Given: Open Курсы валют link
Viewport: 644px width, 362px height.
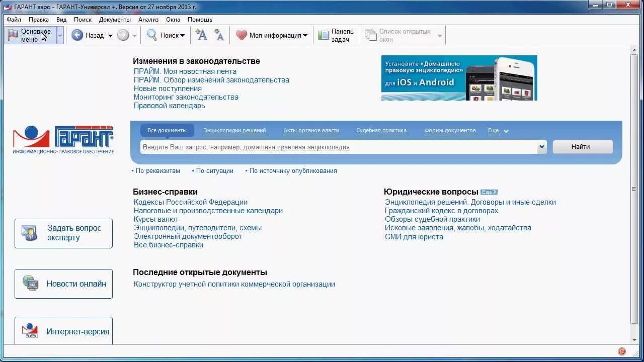Looking at the screenshot, I should 156,219.
